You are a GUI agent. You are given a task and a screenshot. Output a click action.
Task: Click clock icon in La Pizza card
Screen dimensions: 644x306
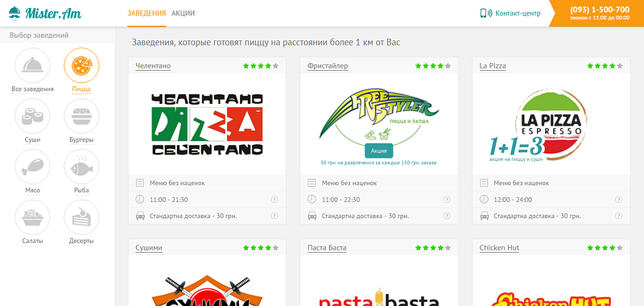coord(484,199)
